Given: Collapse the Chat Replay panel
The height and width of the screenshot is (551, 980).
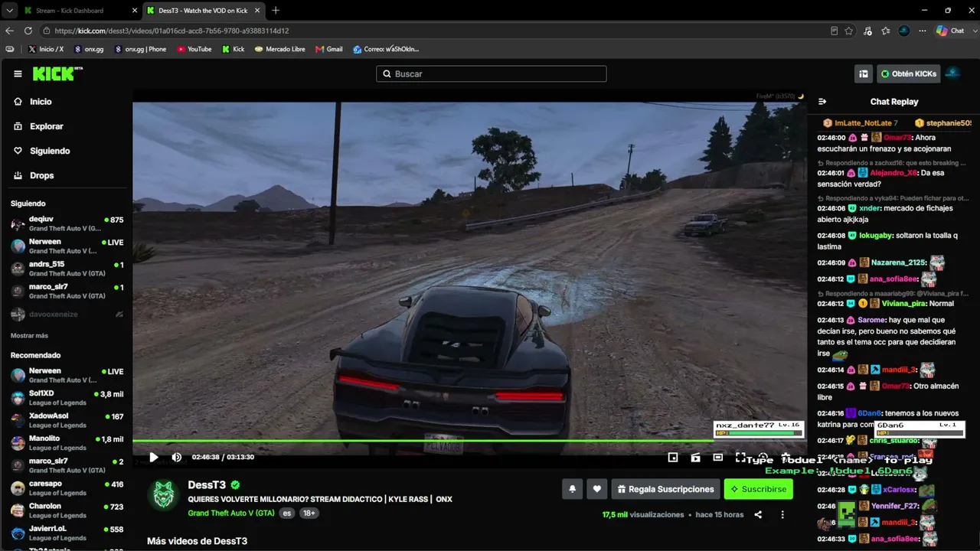Looking at the screenshot, I should coord(822,102).
